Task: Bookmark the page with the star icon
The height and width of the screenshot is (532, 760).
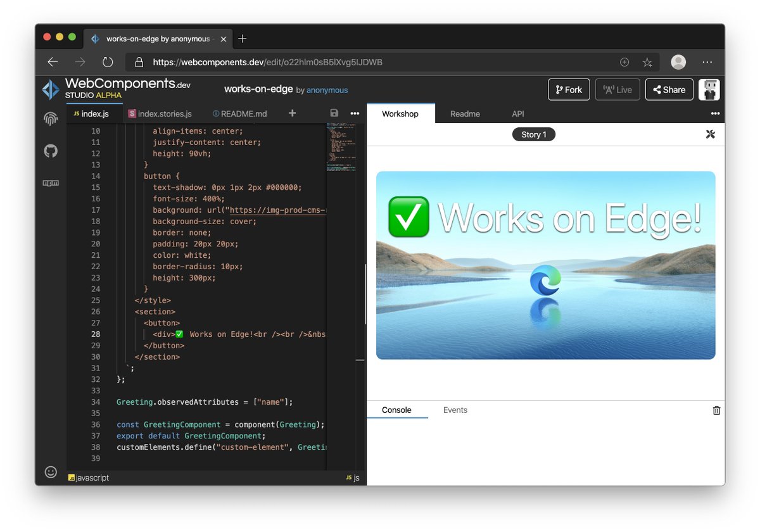Action: click(x=647, y=62)
